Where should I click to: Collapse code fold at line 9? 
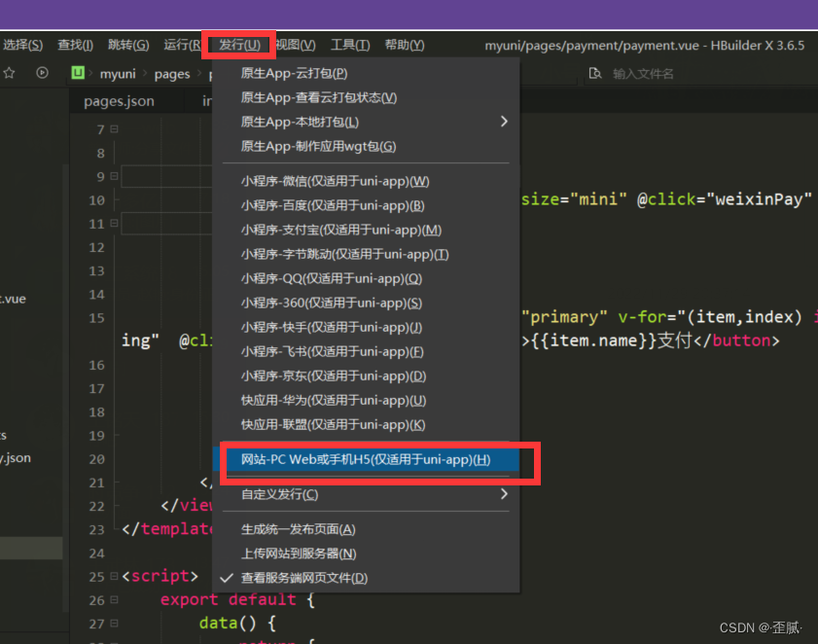114,176
